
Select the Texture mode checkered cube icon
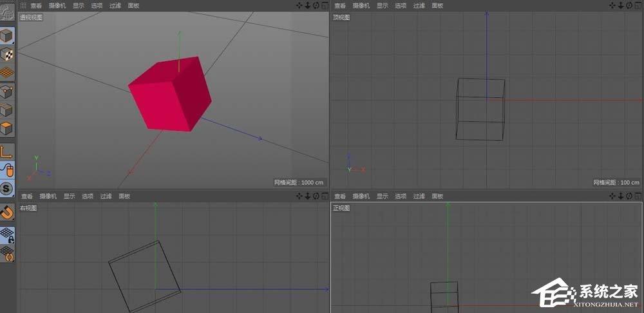[7, 54]
